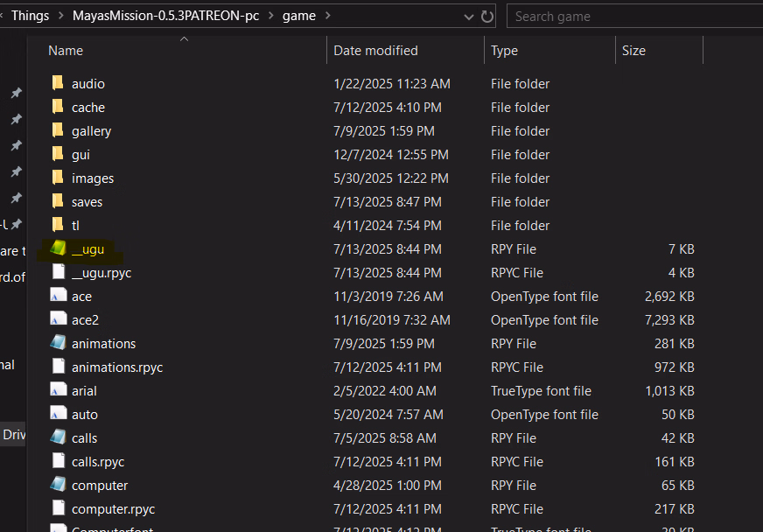The image size is (763, 532).
Task: Open the address bar history dropdown
Action: click(468, 16)
